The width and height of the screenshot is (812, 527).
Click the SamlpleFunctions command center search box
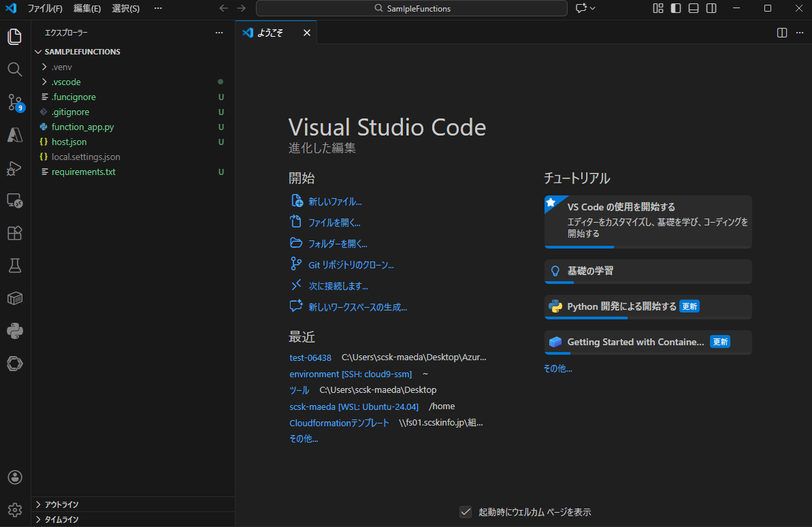412,9
